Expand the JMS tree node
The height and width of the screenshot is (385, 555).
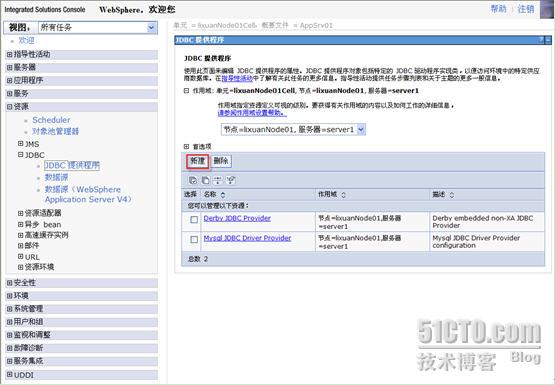coord(21,144)
